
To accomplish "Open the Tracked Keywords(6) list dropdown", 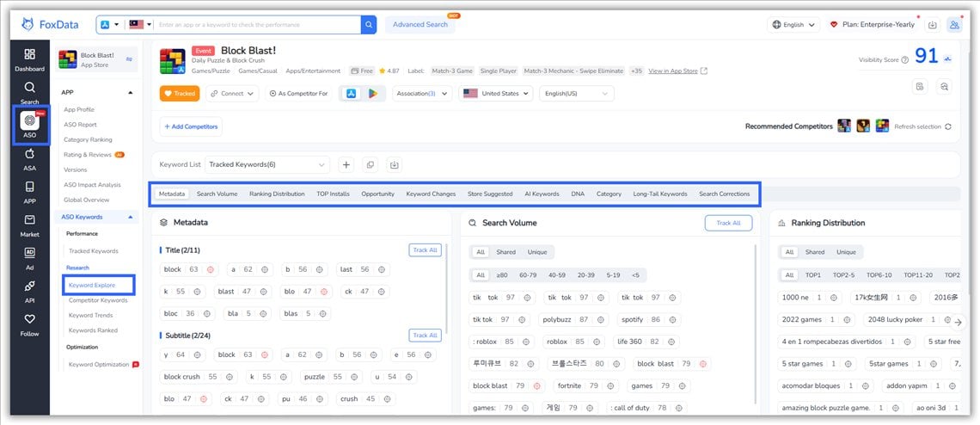I will [267, 164].
